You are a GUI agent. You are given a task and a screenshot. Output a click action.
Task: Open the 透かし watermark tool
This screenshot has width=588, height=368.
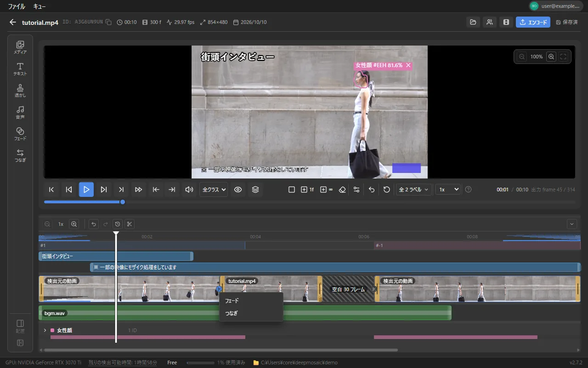(20, 91)
